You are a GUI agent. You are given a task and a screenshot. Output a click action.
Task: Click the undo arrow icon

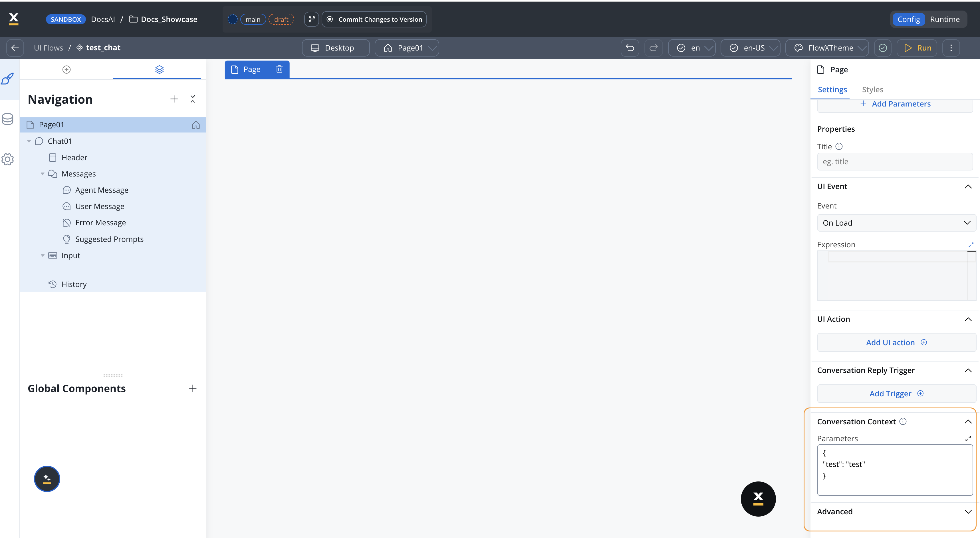[x=630, y=48]
